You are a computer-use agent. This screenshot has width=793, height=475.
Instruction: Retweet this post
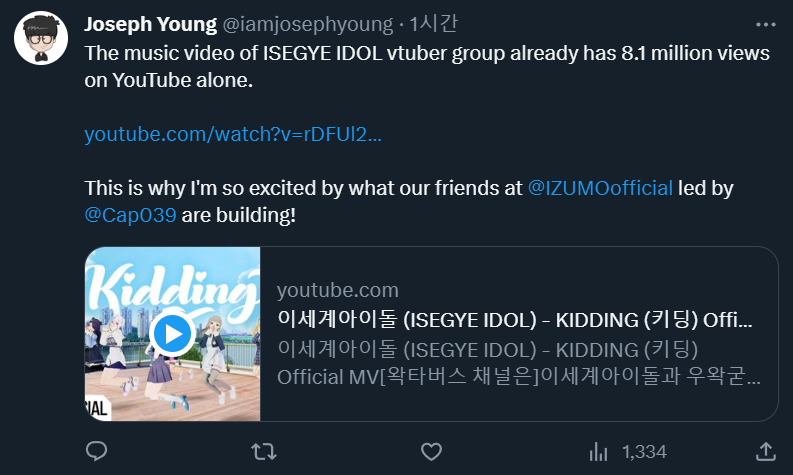click(263, 451)
